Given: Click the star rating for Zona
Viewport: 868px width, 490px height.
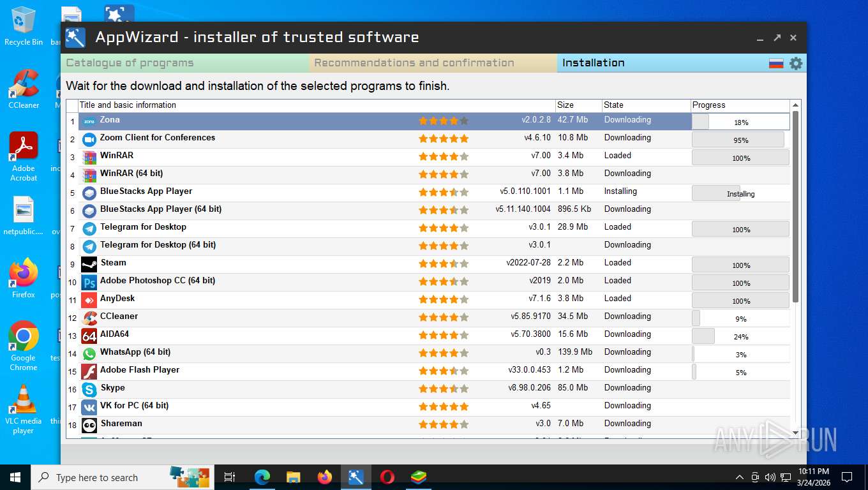Looking at the screenshot, I should pyautogui.click(x=444, y=121).
